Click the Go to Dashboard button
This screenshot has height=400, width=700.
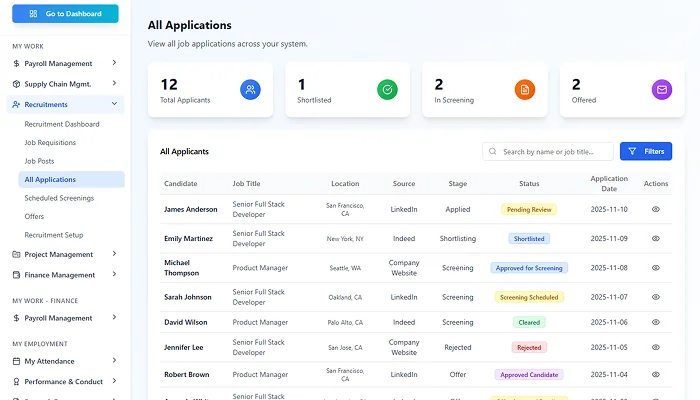[65, 14]
